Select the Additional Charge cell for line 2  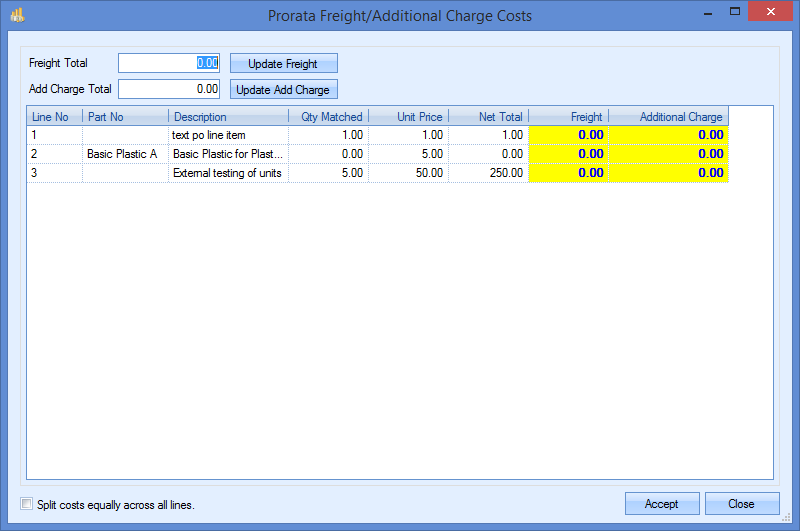click(668, 154)
